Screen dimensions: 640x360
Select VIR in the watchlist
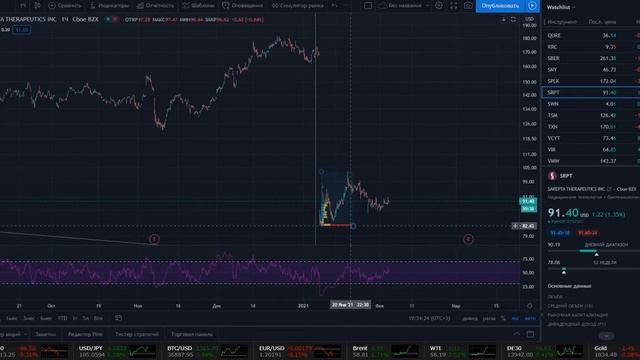coord(591,150)
